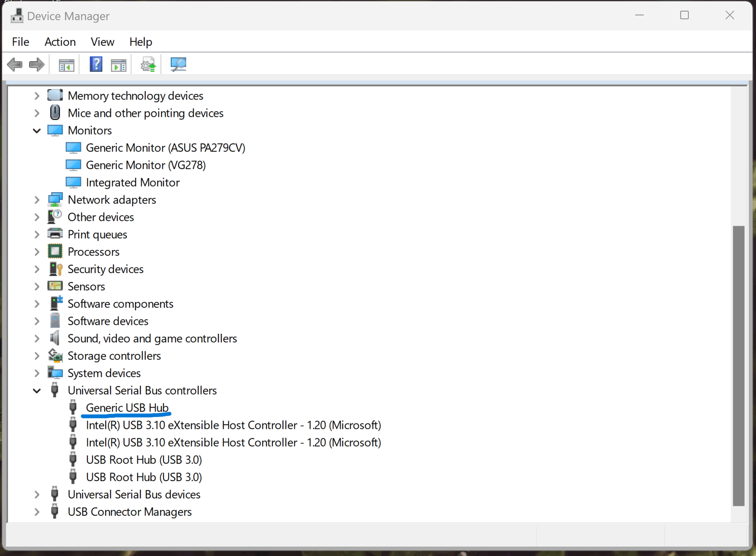Open the File menu
The height and width of the screenshot is (556, 756).
(20, 42)
